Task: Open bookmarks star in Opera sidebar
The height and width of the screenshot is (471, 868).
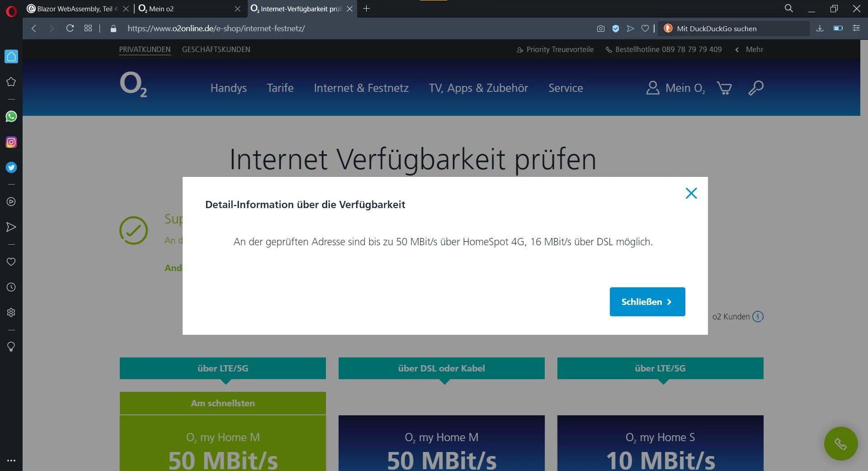Action: (x=11, y=82)
